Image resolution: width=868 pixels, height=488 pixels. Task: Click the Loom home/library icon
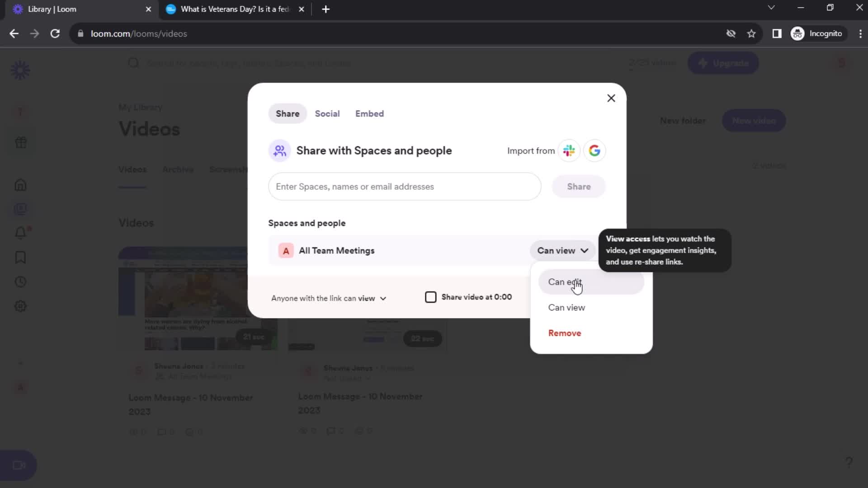(x=20, y=70)
